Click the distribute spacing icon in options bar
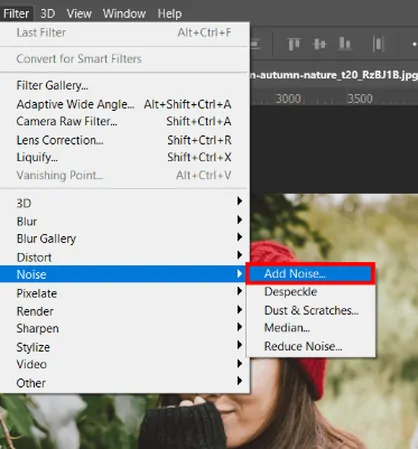The width and height of the screenshot is (418, 449). (x=378, y=44)
